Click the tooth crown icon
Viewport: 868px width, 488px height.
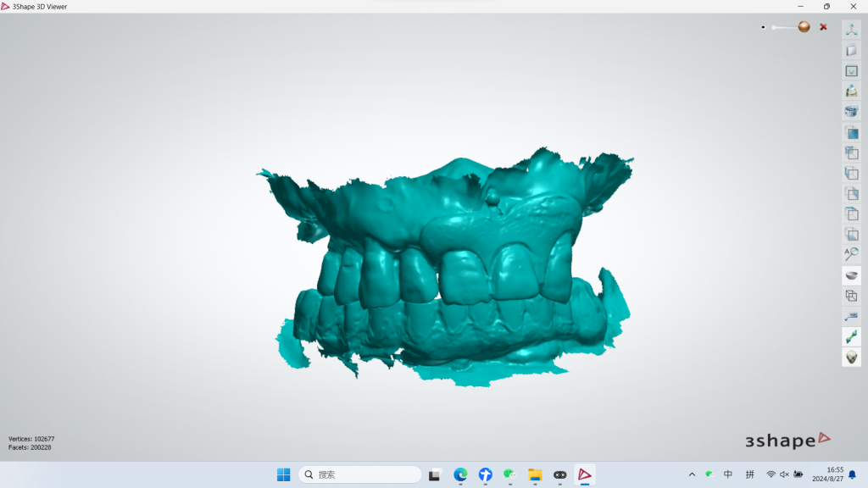click(x=851, y=91)
